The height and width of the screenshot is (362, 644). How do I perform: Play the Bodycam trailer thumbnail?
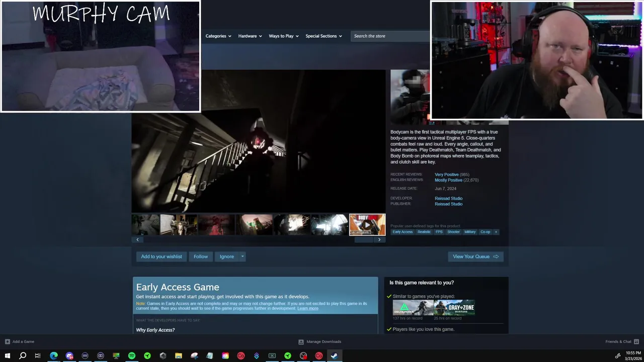tap(367, 225)
